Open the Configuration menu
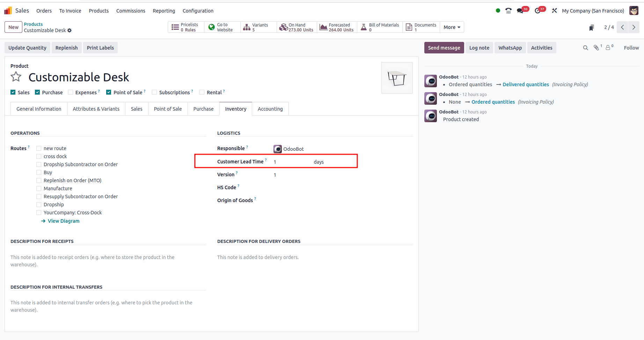644x340 pixels. 198,11
